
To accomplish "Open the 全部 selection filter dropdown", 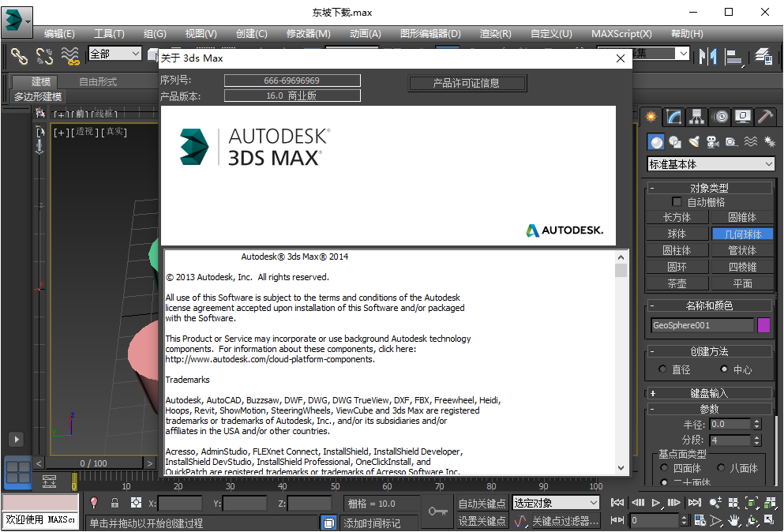I will click(115, 54).
